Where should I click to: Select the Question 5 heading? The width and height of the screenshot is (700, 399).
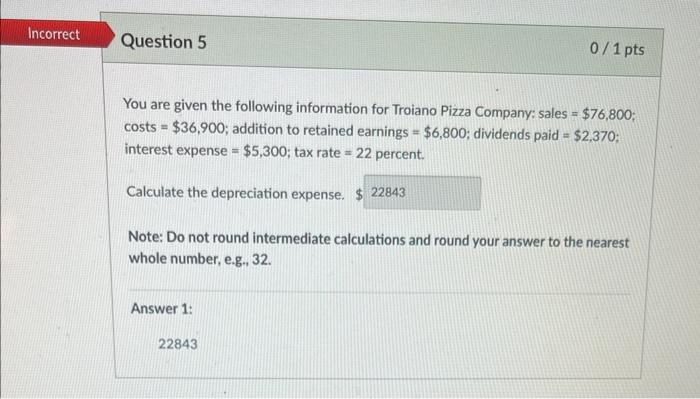163,42
